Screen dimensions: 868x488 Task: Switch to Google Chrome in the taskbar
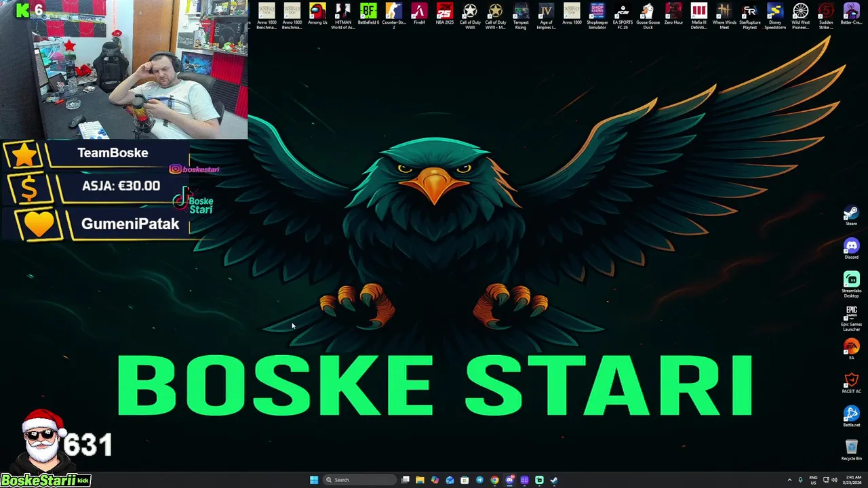coord(494,480)
